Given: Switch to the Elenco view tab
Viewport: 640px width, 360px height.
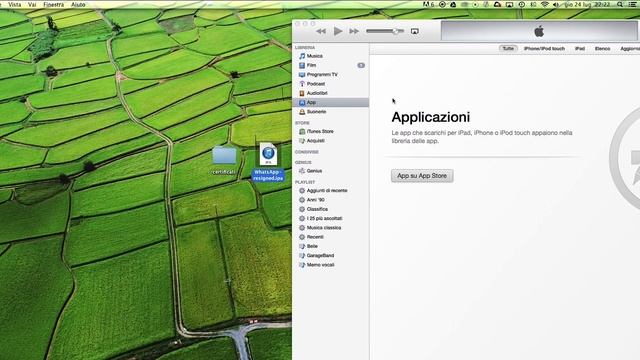Looking at the screenshot, I should (602, 49).
